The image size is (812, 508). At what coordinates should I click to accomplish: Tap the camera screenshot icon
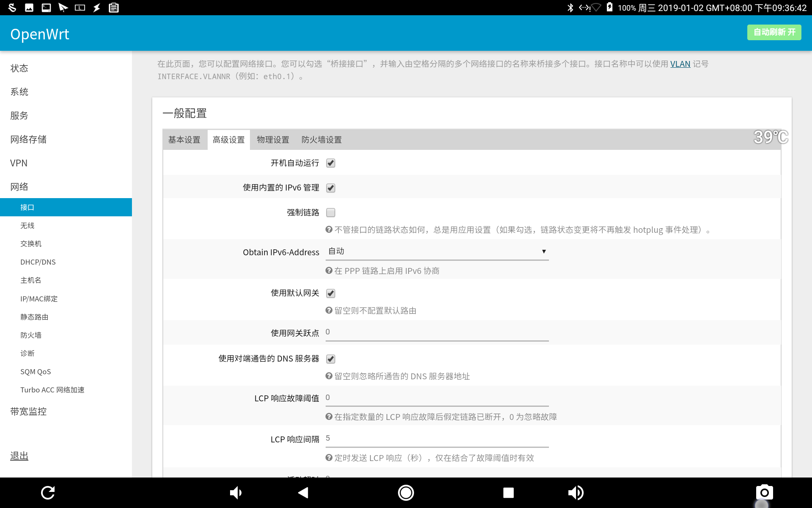coord(764,492)
